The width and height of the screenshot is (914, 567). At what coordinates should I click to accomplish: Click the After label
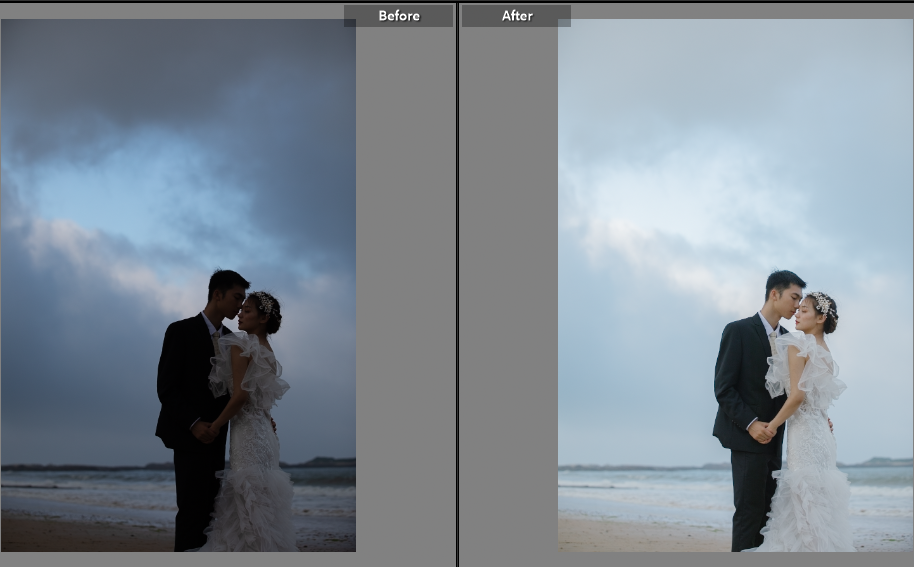(x=516, y=16)
